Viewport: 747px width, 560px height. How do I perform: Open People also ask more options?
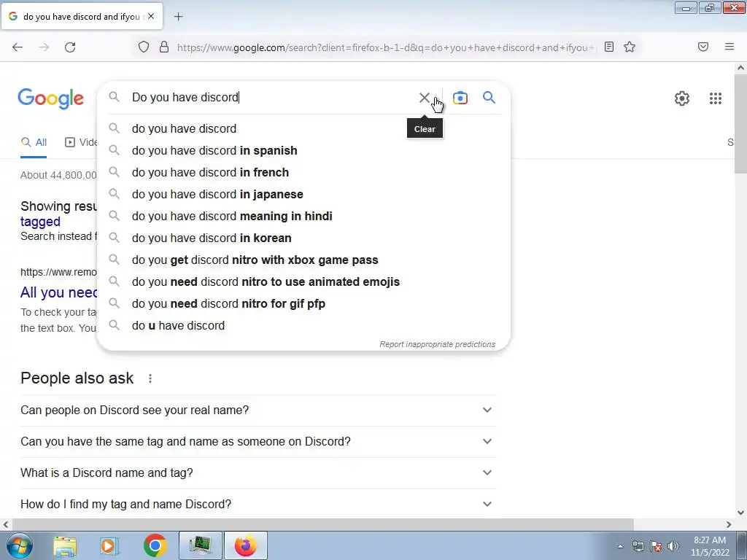(x=150, y=378)
